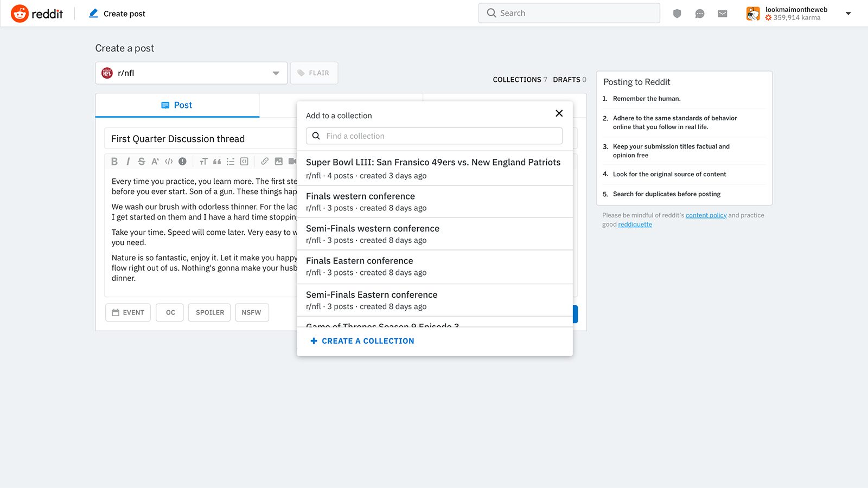Select Semi-Finals Eastern conference collection
The width and height of the screenshot is (868, 488).
435,300
